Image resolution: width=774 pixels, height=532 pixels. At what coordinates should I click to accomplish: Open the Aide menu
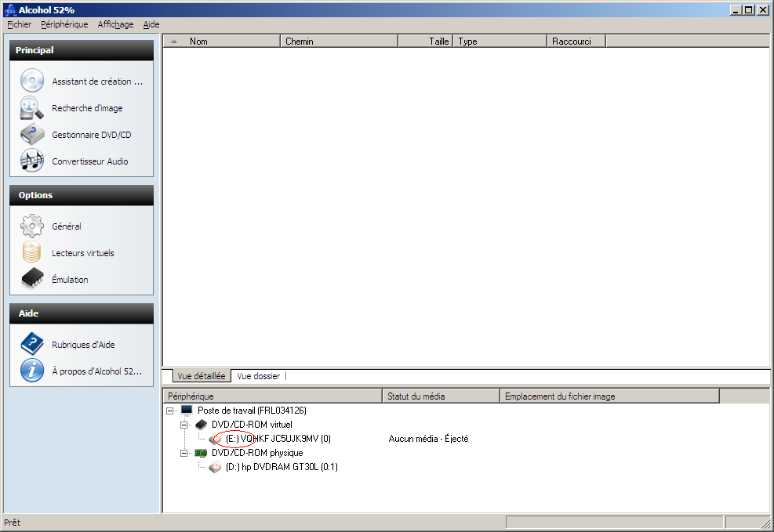[x=151, y=24]
